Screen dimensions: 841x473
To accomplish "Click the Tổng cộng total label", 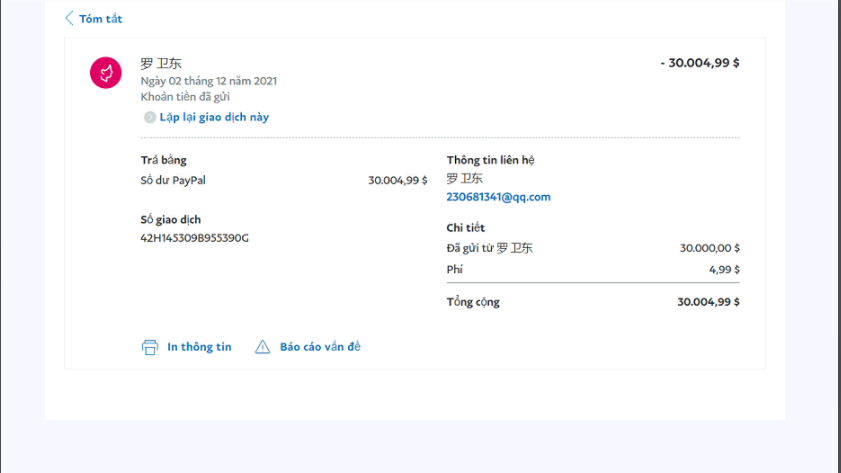I will [473, 302].
